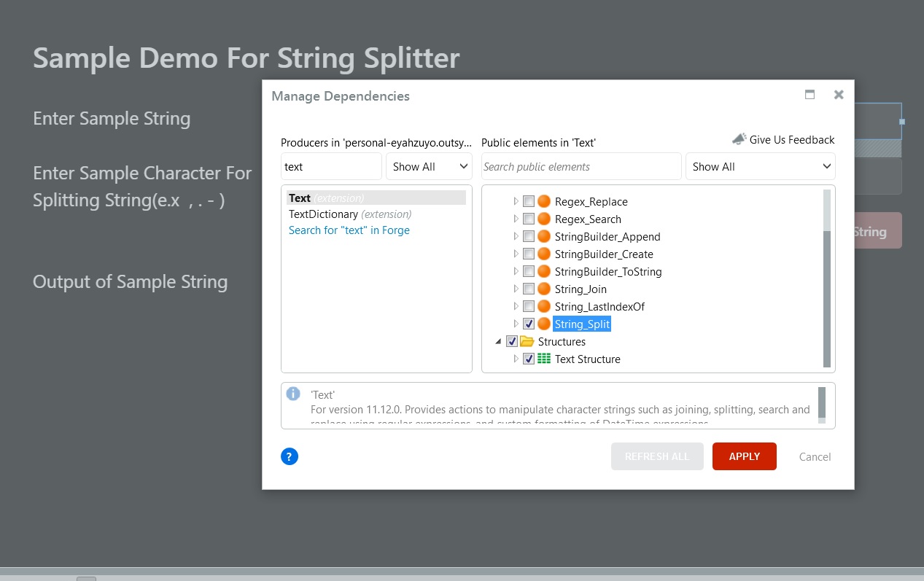Expand the Regex_Replace tree node
Screen dimensions: 924x581
tap(516, 201)
